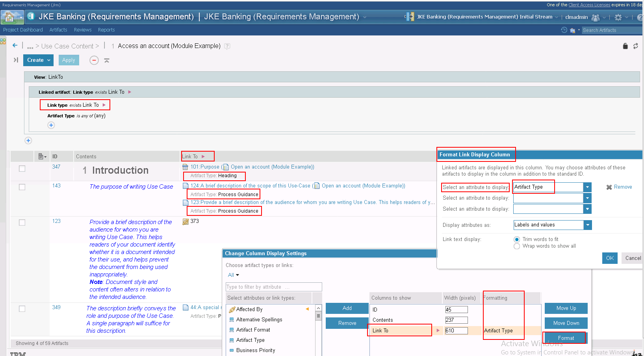Open the Reviews menu
This screenshot has height=356, width=644.
83,30
